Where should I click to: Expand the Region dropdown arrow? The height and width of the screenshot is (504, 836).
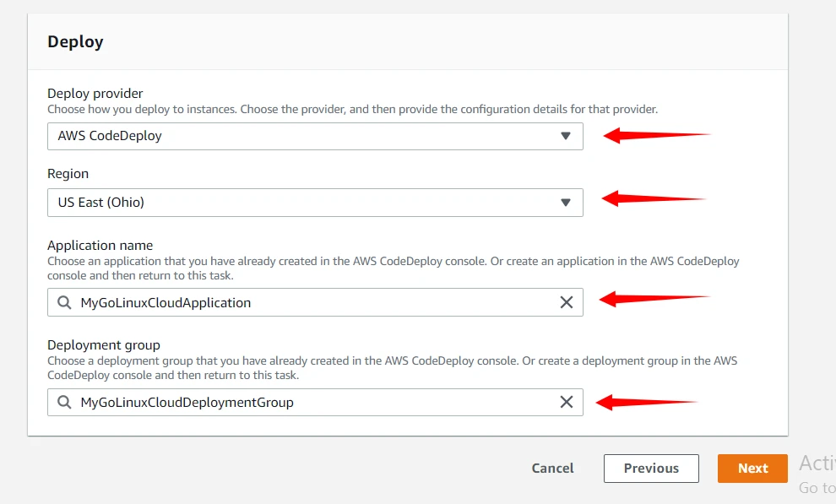566,202
